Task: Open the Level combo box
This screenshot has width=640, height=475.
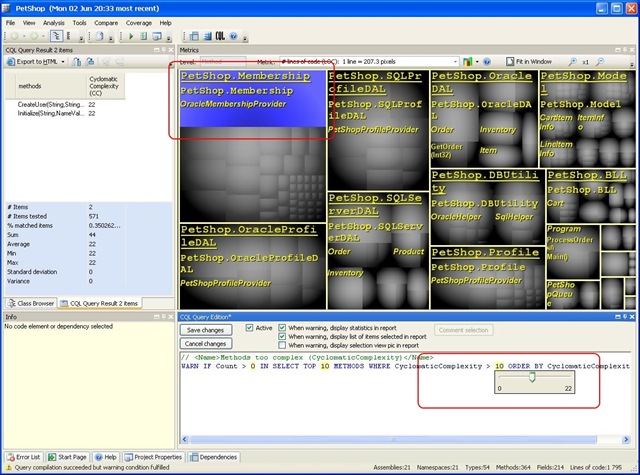Action: pyautogui.click(x=223, y=62)
